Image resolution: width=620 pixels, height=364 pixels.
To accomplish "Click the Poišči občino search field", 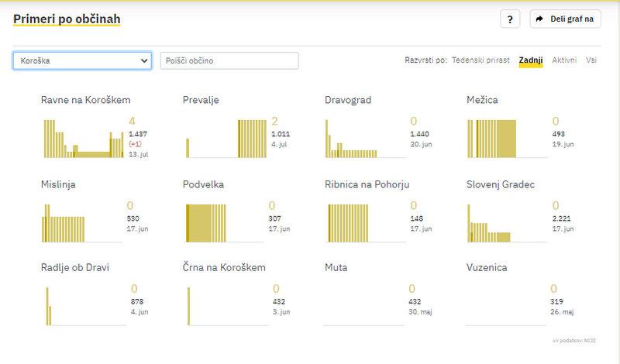I will coord(229,60).
